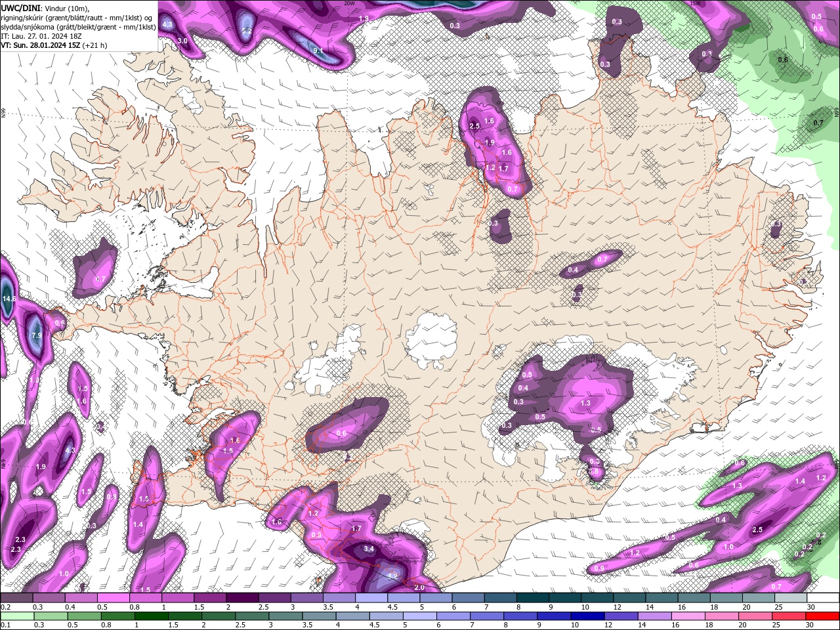840x630 pixels.
Task: Pick the dark teal 8 swatch in the purple legend row
Action: [x=533, y=598]
